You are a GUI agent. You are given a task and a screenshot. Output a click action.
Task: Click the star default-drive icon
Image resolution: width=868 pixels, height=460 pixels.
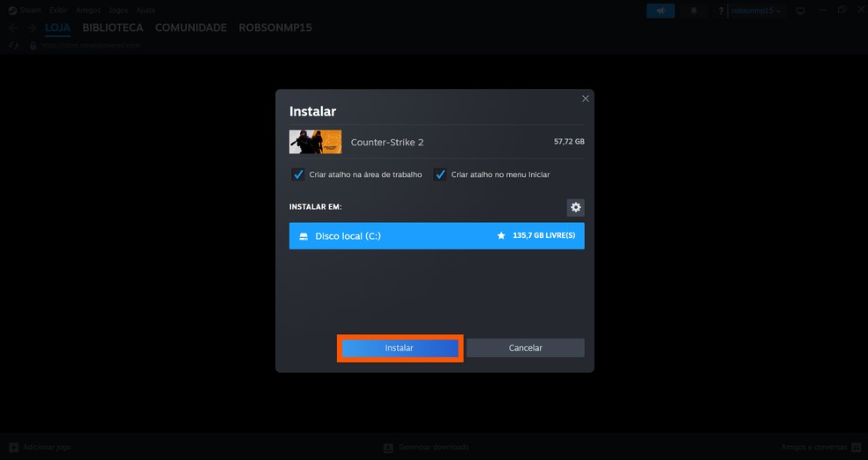[x=501, y=235]
